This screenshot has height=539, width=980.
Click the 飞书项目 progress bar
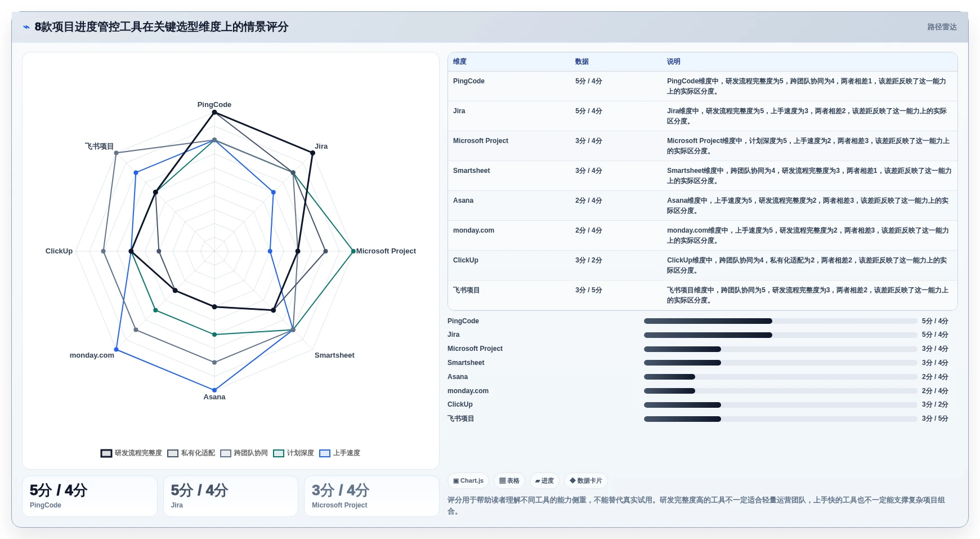point(781,419)
